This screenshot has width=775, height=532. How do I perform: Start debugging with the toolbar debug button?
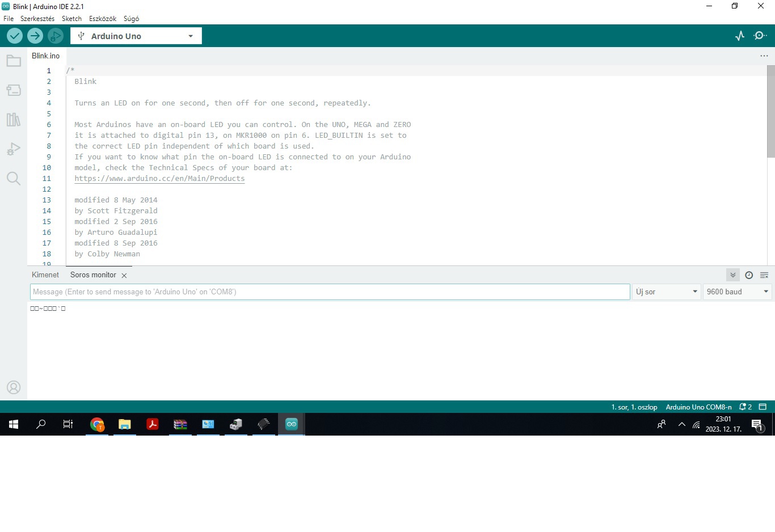(x=56, y=36)
